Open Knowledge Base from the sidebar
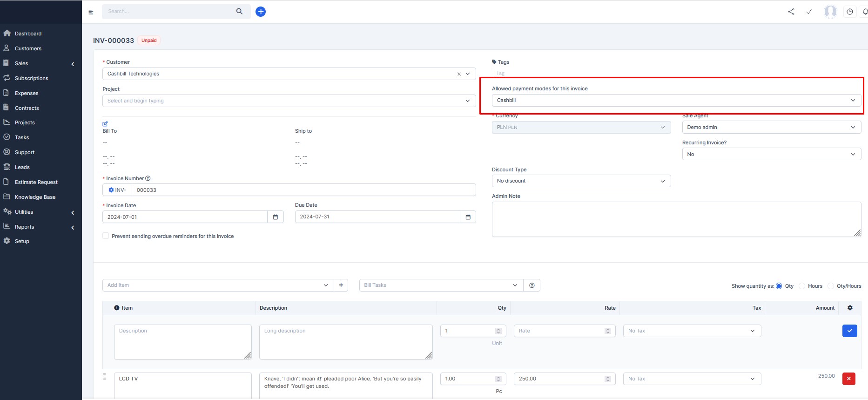868x400 pixels. [35, 197]
